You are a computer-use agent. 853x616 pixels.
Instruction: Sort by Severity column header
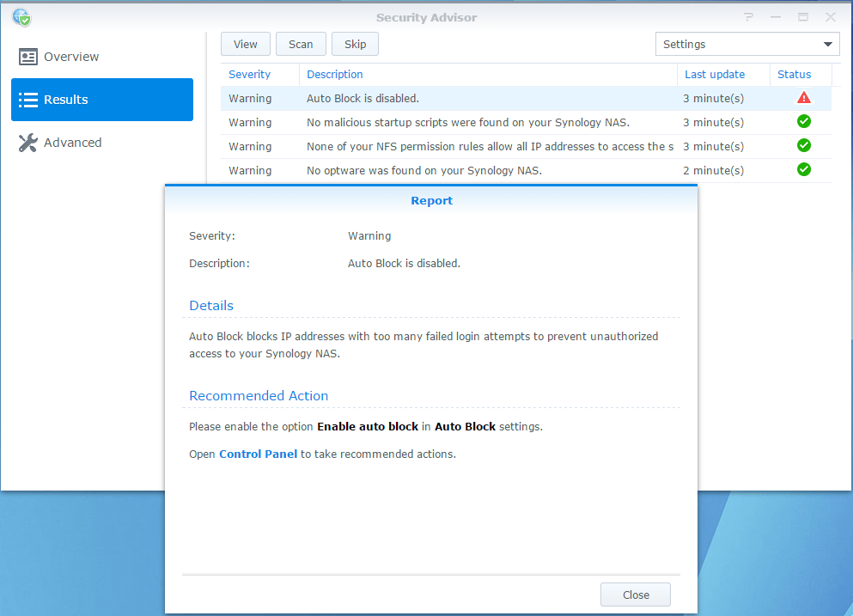pyautogui.click(x=260, y=75)
